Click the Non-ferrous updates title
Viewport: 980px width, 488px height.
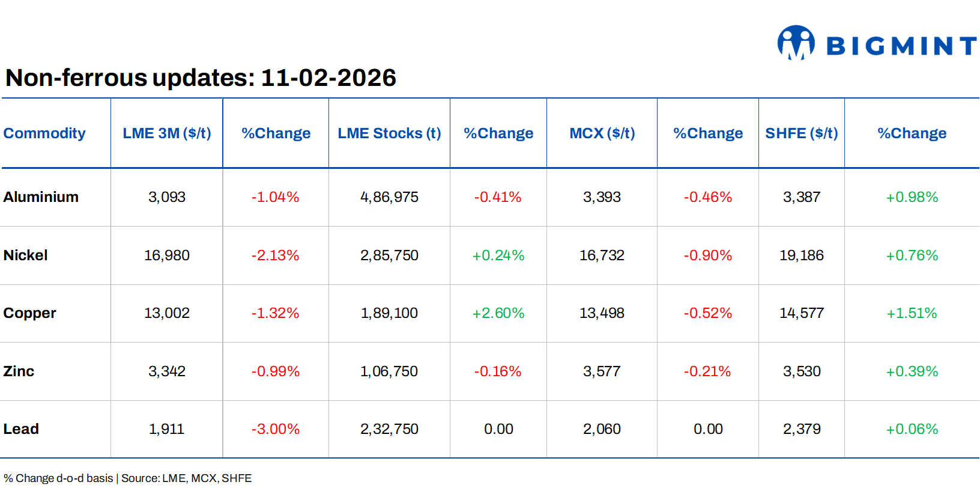(x=201, y=78)
